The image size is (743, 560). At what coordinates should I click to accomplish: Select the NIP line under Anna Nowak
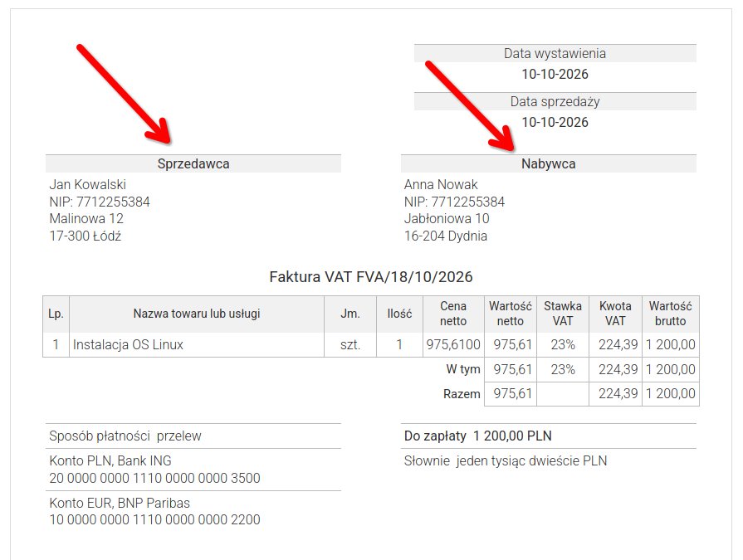[454, 202]
